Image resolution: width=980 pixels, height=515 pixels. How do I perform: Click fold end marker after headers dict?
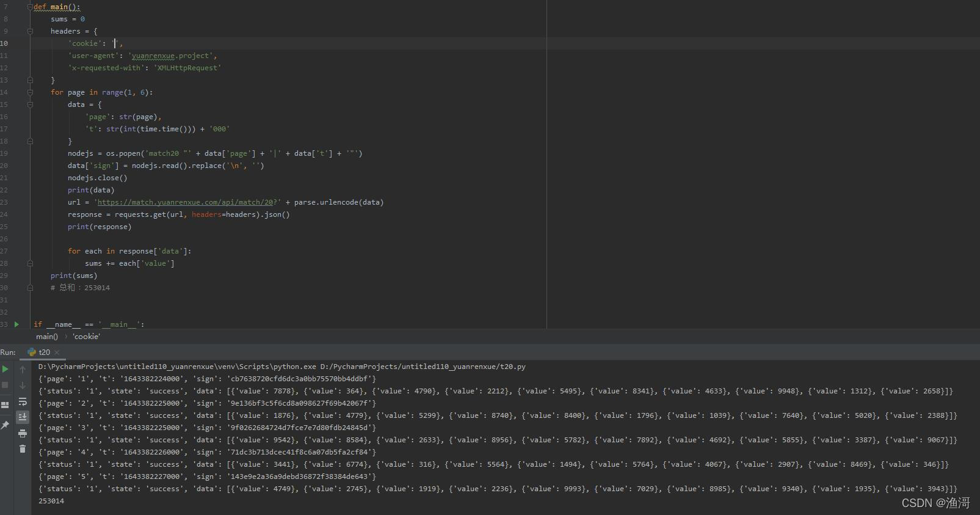tap(30, 80)
